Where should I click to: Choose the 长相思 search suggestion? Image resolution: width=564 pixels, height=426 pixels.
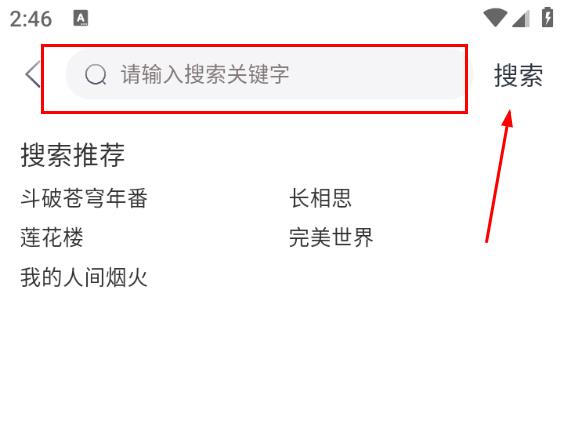pos(320,198)
